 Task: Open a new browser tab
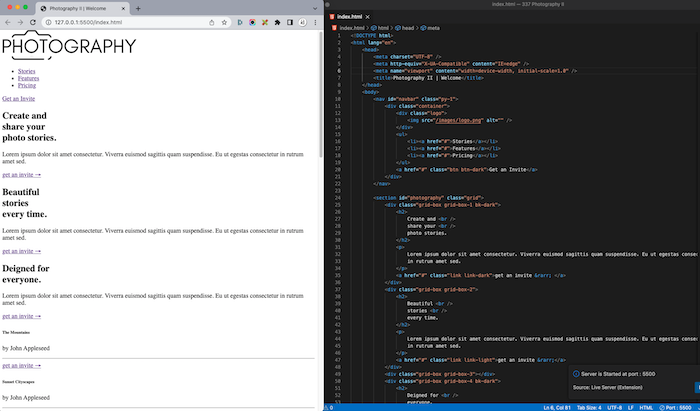click(138, 8)
